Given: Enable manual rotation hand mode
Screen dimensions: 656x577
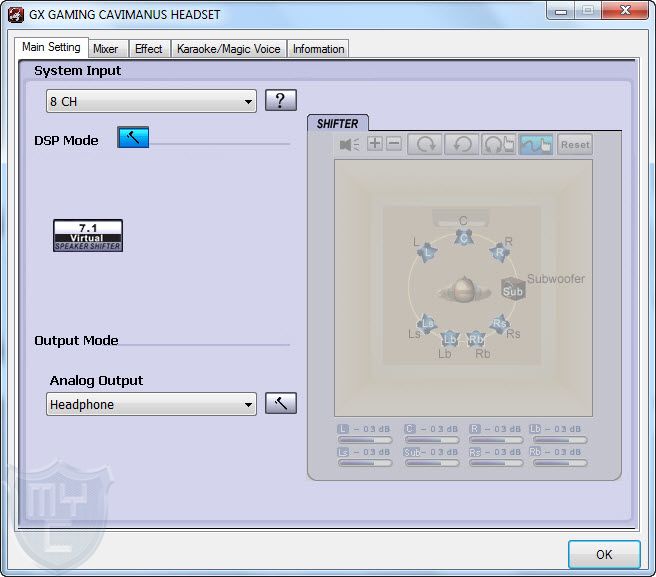Looking at the screenshot, I should point(498,144).
